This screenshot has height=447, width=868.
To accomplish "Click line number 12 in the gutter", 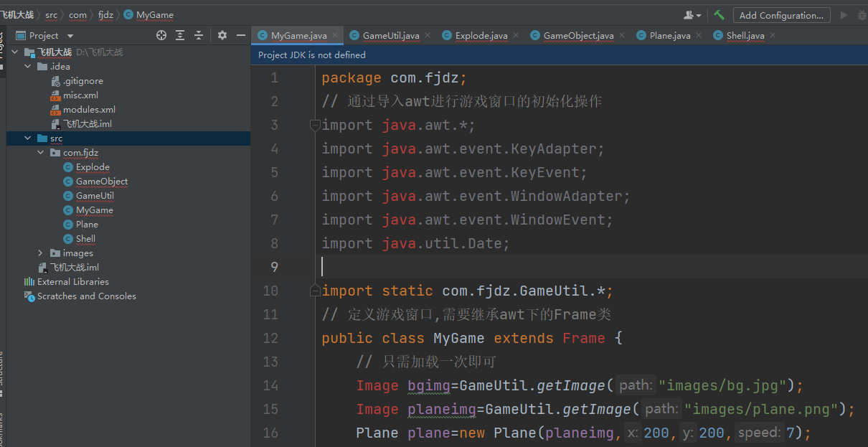I will [x=270, y=338].
